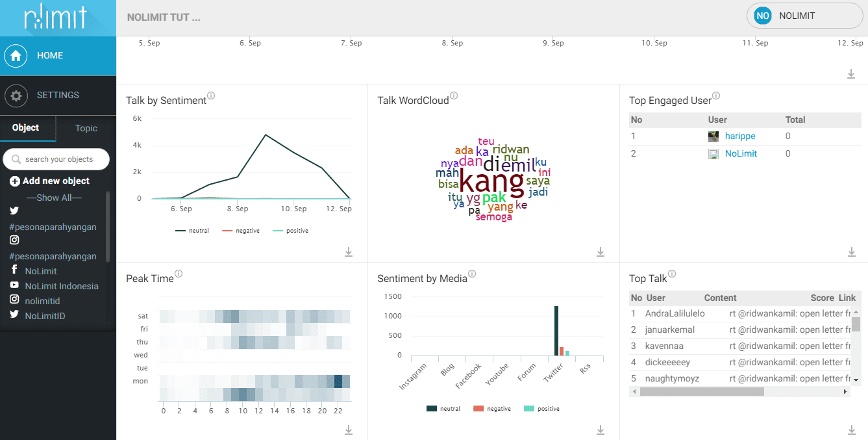The image size is (868, 440).
Task: Select the first #pesonaparahyangan object
Action: pos(53,227)
